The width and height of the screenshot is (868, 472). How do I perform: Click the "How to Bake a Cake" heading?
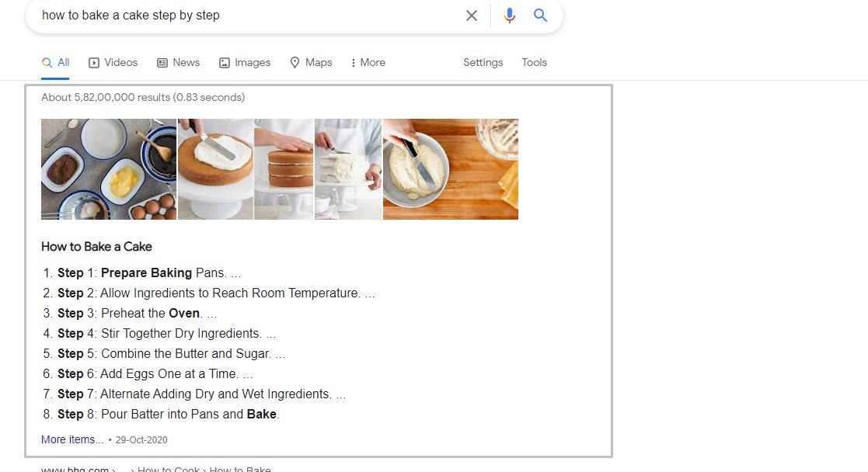(x=96, y=247)
